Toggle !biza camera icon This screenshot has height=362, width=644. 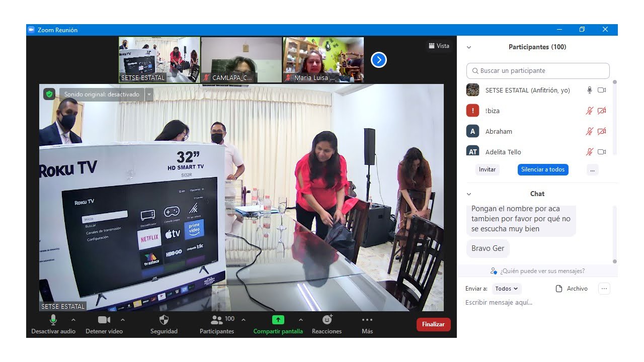(x=602, y=111)
